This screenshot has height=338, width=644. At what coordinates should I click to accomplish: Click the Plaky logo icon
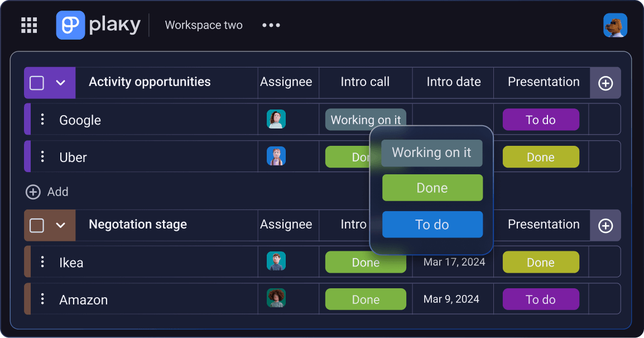69,25
